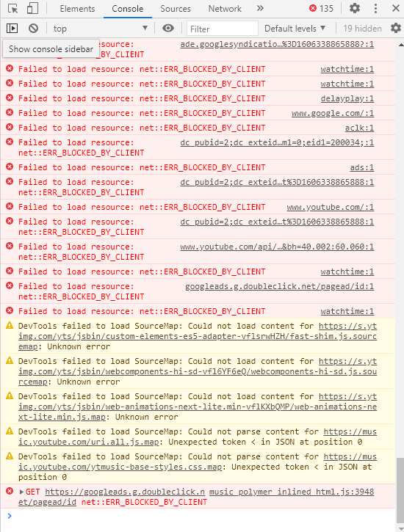
Task: Open www.youtube.com/:1 source link
Action: (331, 207)
